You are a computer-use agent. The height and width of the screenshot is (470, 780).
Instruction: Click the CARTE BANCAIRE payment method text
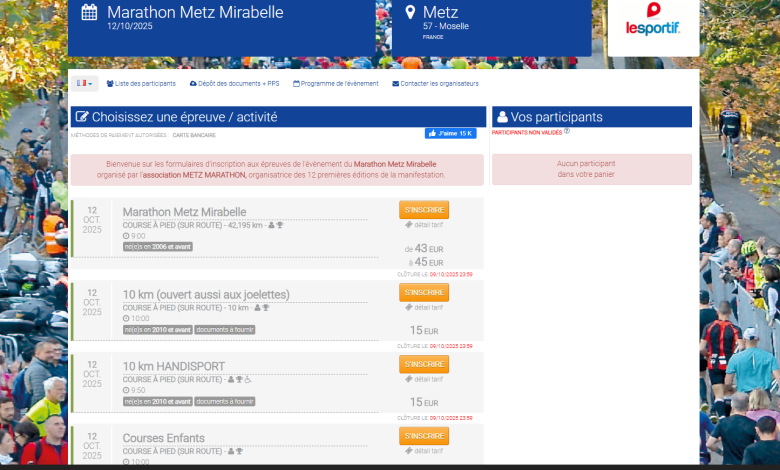click(194, 135)
